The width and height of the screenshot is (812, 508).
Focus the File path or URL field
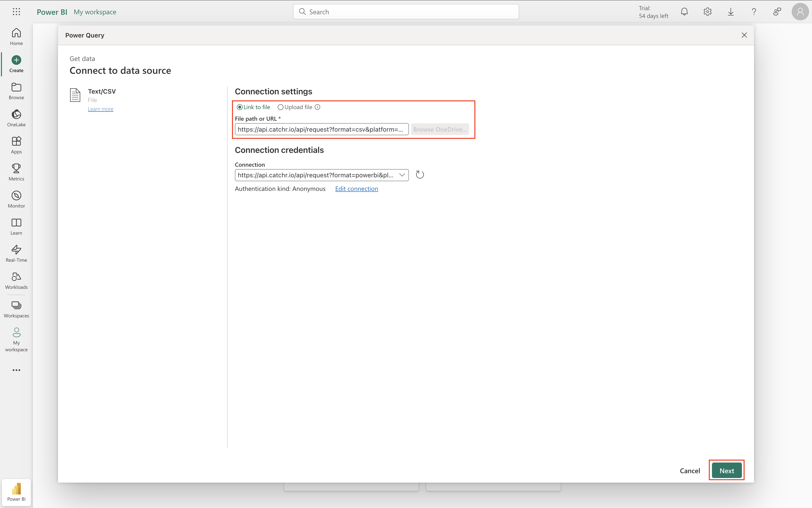322,129
